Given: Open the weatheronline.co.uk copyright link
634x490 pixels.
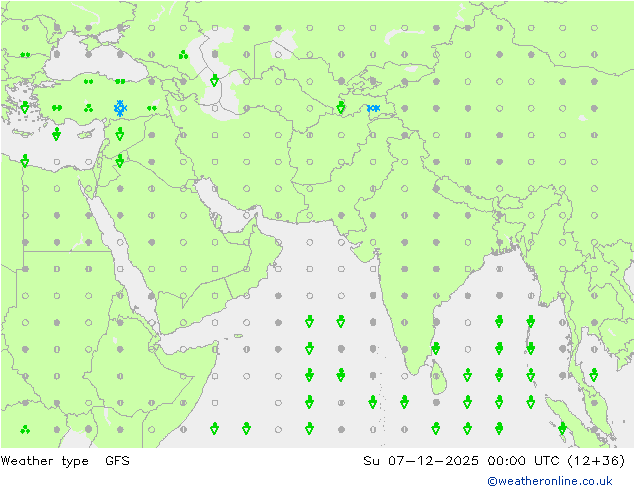Looking at the screenshot, I should click(x=549, y=481).
